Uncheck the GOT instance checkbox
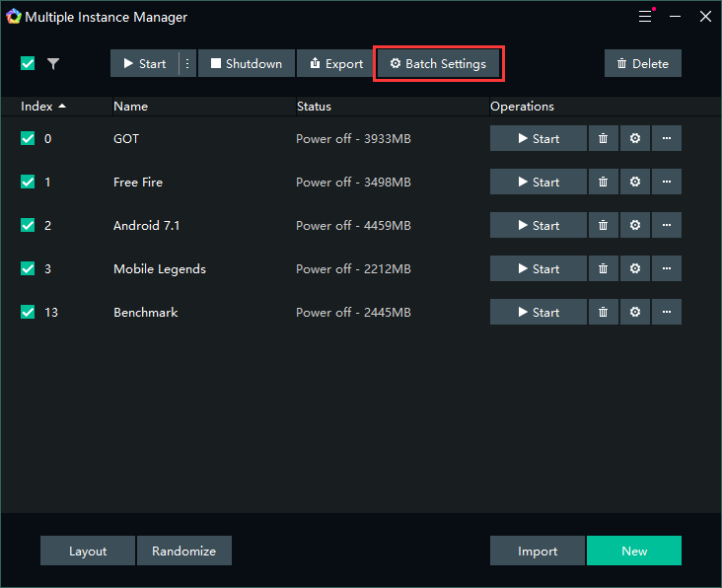The image size is (722, 588). [28, 139]
